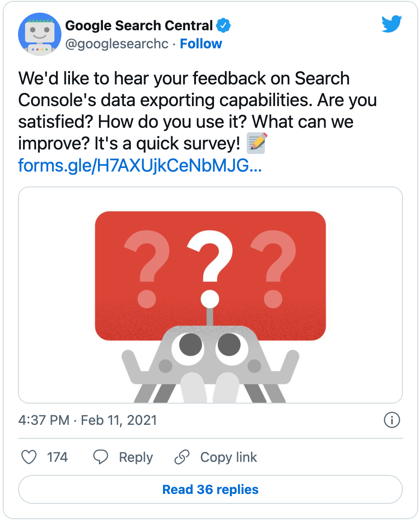Open the 4:37 PM Feb 11, 2021 timestamp

tap(88, 420)
